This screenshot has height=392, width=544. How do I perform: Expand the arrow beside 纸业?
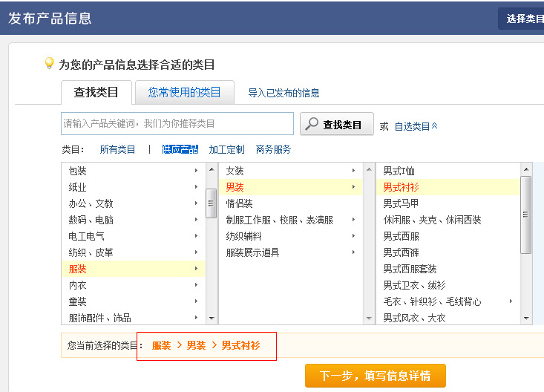[x=196, y=187]
